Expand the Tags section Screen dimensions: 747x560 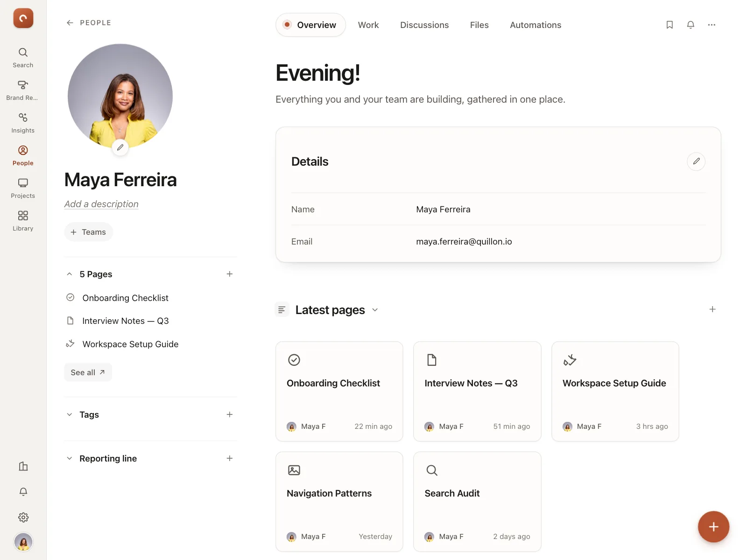coord(70,414)
